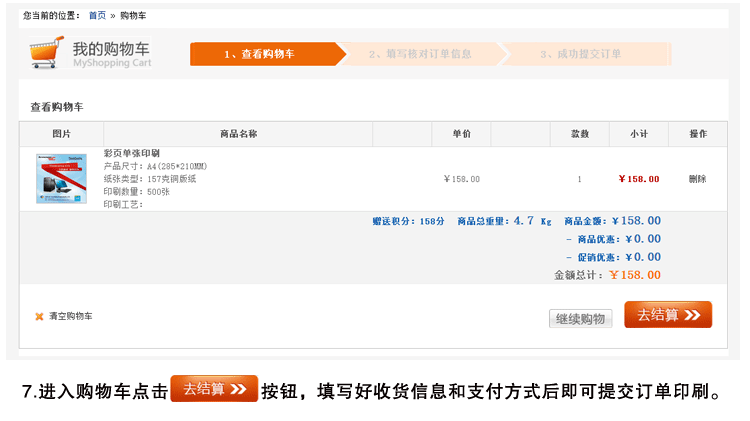
Task: Click the 我的购物车 page title
Action: (111, 49)
